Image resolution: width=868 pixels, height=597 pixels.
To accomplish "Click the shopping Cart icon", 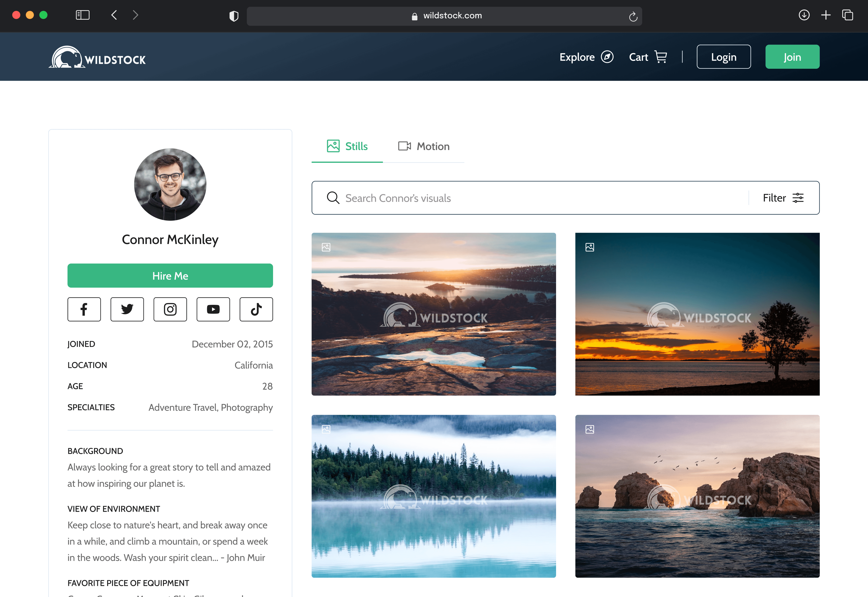I will [660, 57].
